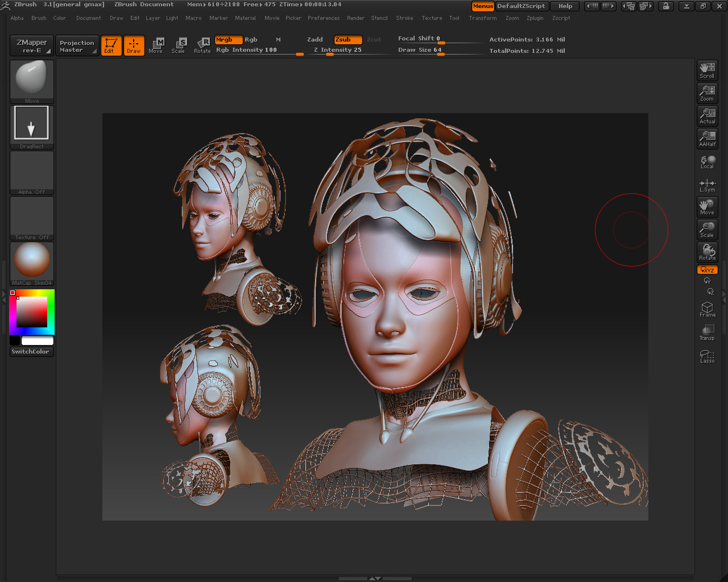
Task: Click the Rgb Intensity slider
Action: [260, 51]
